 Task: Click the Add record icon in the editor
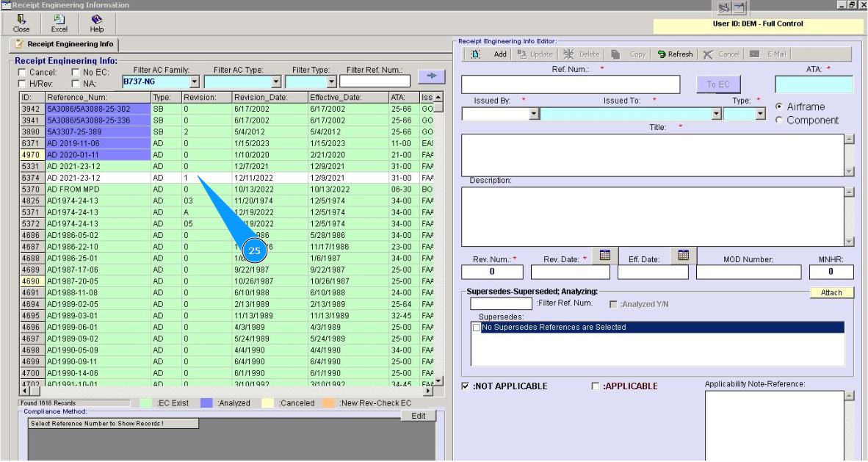[x=476, y=54]
